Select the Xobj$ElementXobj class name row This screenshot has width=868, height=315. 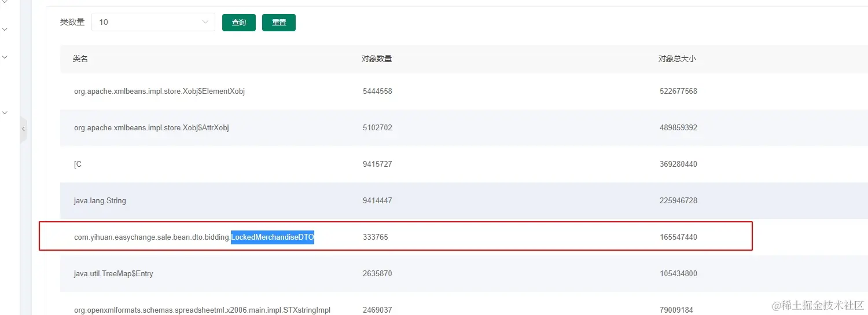[x=463, y=91]
